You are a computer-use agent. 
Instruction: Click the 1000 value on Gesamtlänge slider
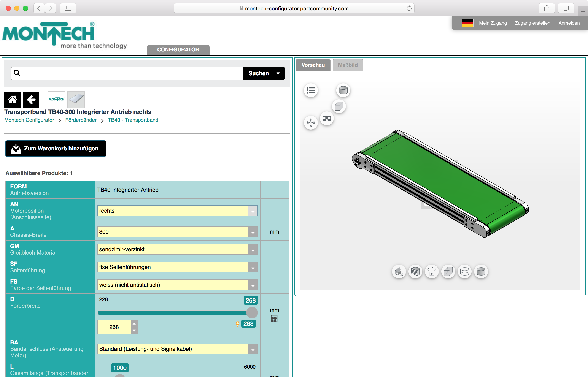[120, 368]
